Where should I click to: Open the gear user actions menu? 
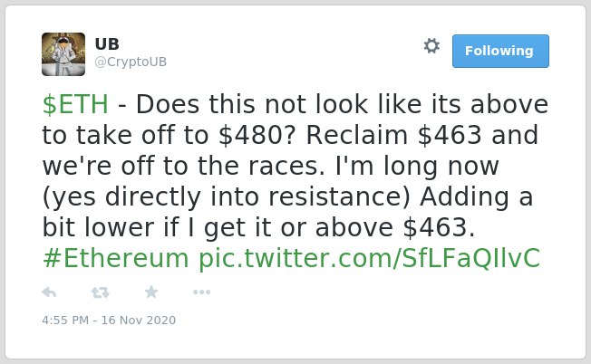click(x=431, y=46)
